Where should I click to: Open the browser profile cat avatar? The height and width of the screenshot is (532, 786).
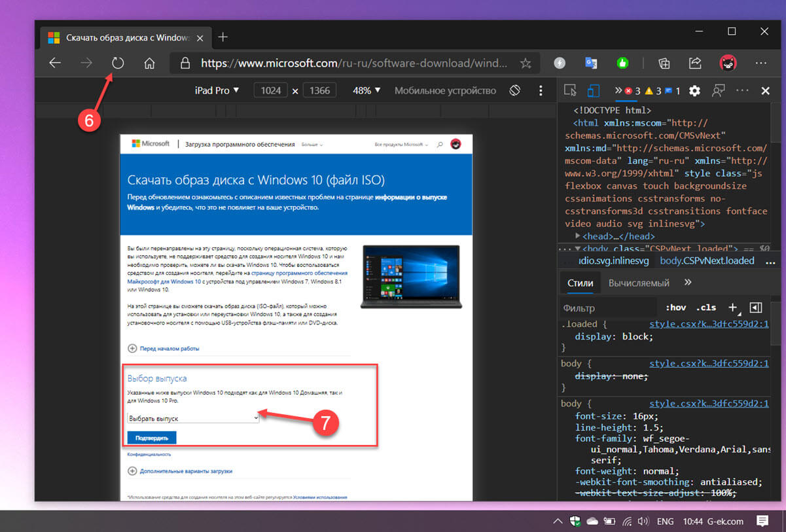coord(728,63)
